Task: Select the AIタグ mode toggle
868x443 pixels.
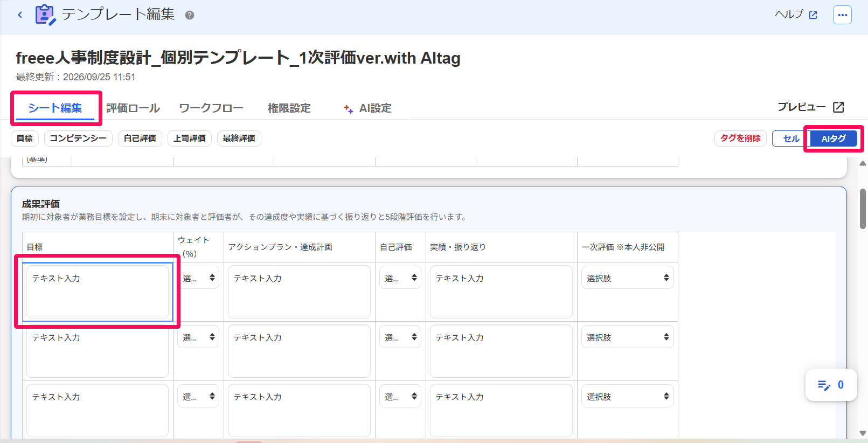Action: click(x=833, y=139)
